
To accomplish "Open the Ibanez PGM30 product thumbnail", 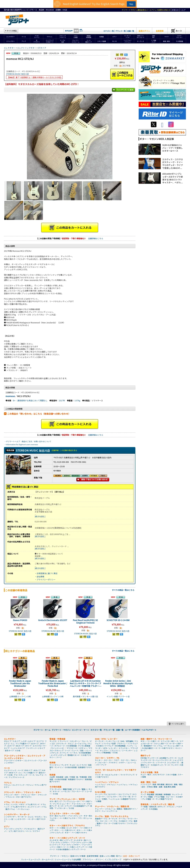I will [20, 609].
